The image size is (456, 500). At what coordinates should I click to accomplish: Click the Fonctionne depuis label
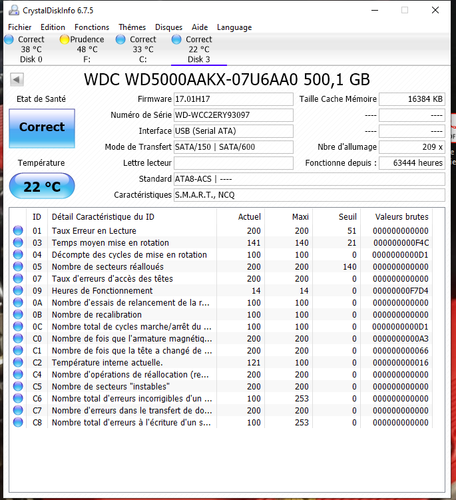click(x=341, y=163)
